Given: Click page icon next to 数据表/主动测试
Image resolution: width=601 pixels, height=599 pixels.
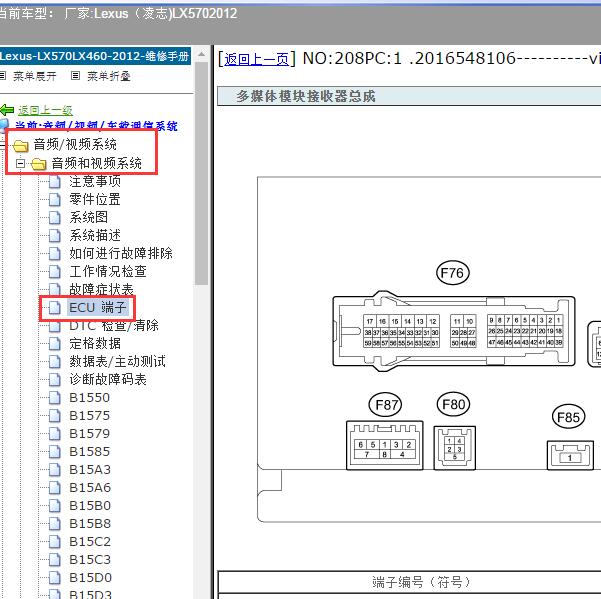Looking at the screenshot, I should (x=55, y=362).
